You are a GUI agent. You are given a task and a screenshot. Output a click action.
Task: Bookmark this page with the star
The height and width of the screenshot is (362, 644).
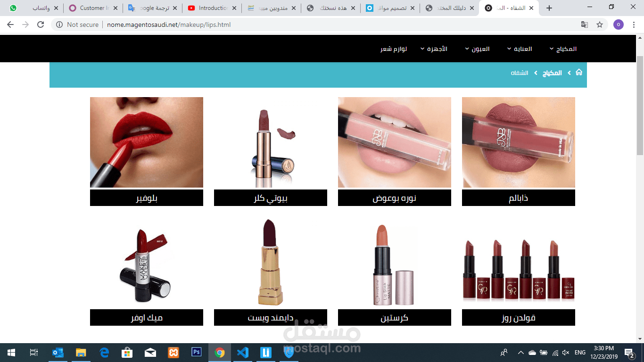(600, 25)
